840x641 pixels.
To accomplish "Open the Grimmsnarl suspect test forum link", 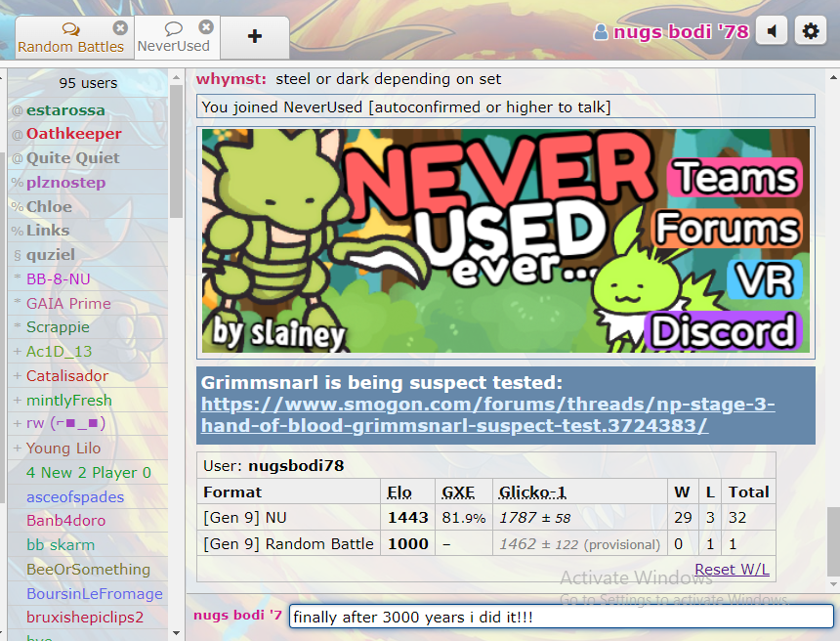I will point(487,414).
